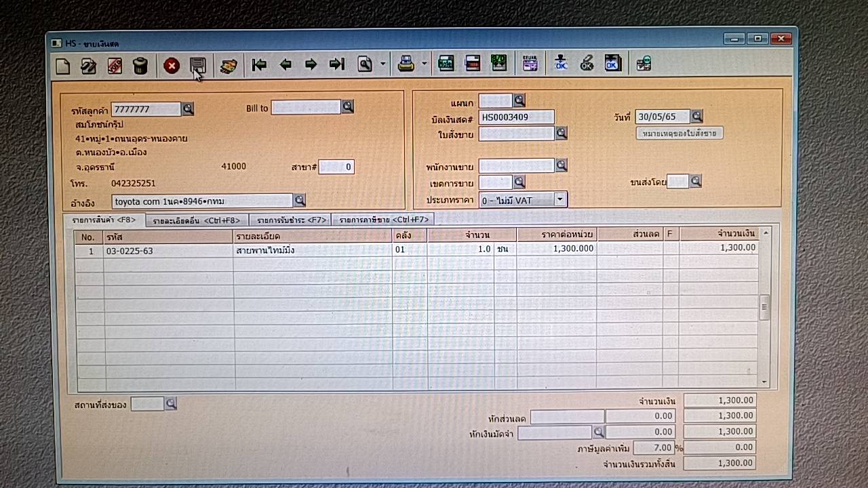Go to the previous record
The height and width of the screenshot is (488, 868).
coord(285,65)
